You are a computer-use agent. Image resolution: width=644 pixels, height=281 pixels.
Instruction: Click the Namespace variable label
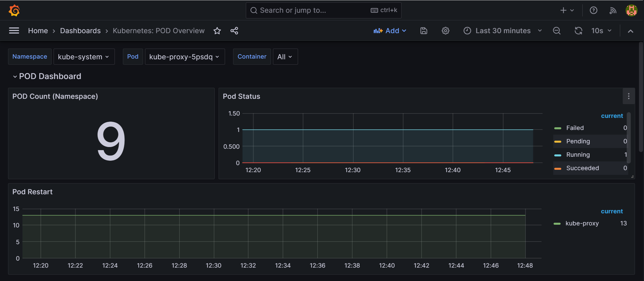30,57
